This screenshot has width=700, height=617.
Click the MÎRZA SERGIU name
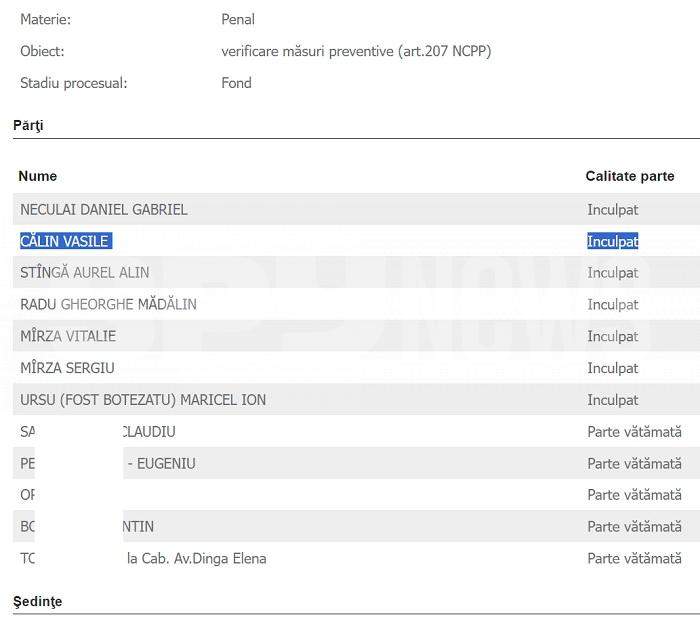(67, 368)
